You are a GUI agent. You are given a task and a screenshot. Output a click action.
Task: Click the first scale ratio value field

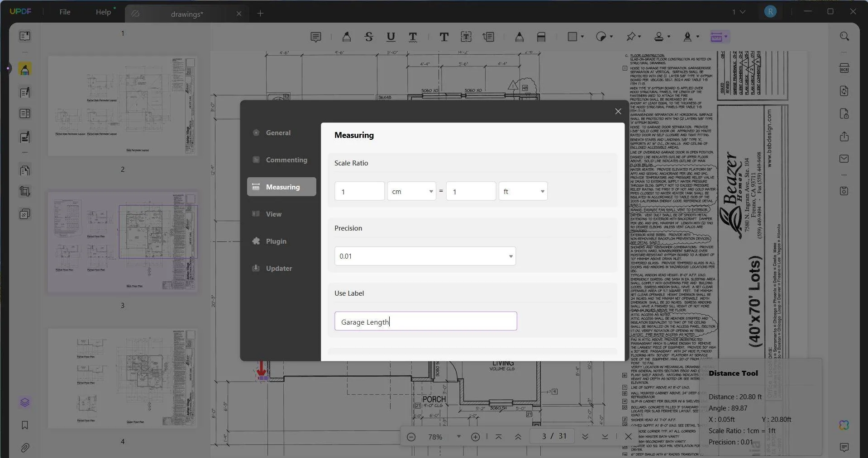tap(359, 191)
